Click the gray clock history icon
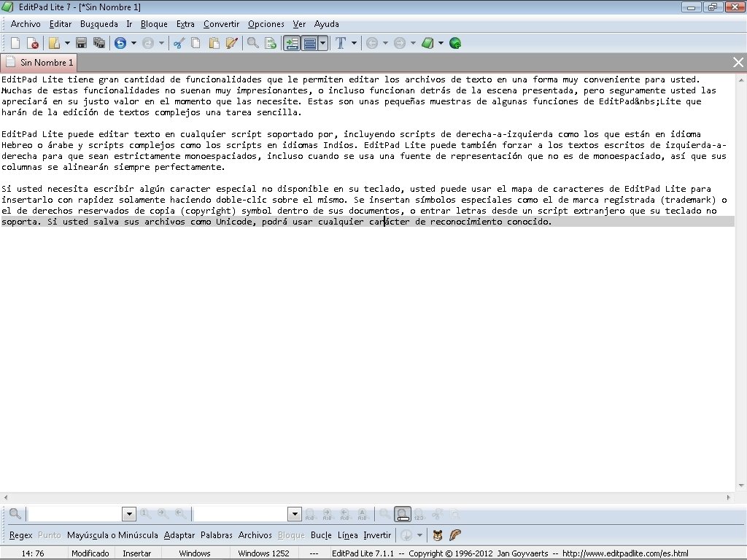The height and width of the screenshot is (560, 747). pyautogui.click(x=406, y=535)
